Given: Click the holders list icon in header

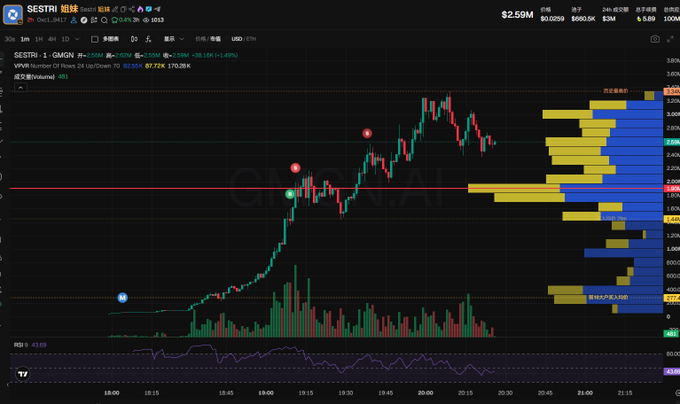Looking at the screenshot, I should (94, 20).
